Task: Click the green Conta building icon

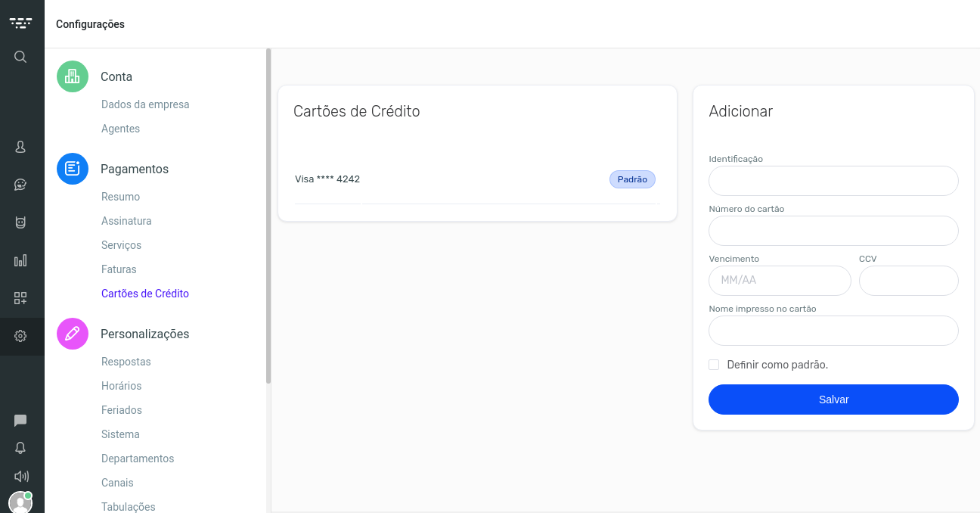Action: point(73,76)
